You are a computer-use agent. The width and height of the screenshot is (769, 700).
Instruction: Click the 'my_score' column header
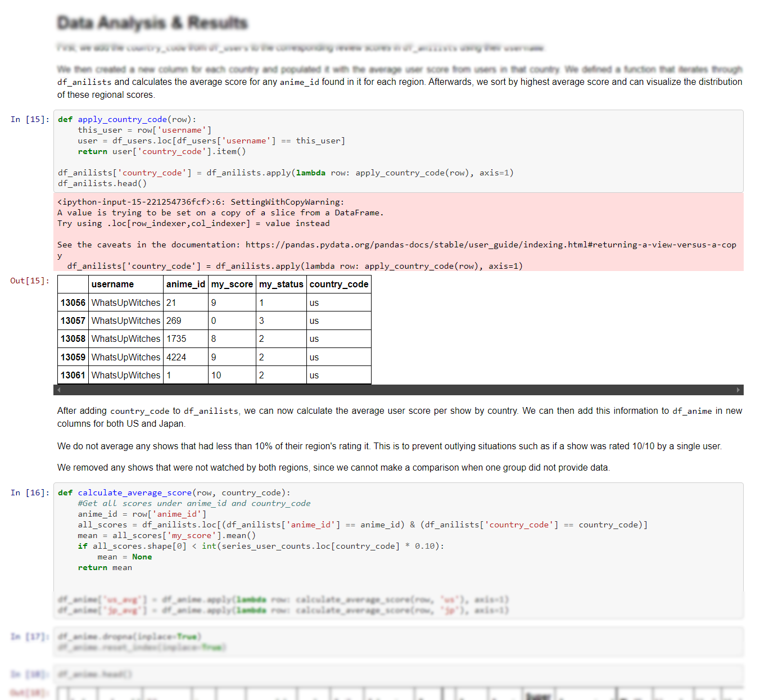[232, 284]
